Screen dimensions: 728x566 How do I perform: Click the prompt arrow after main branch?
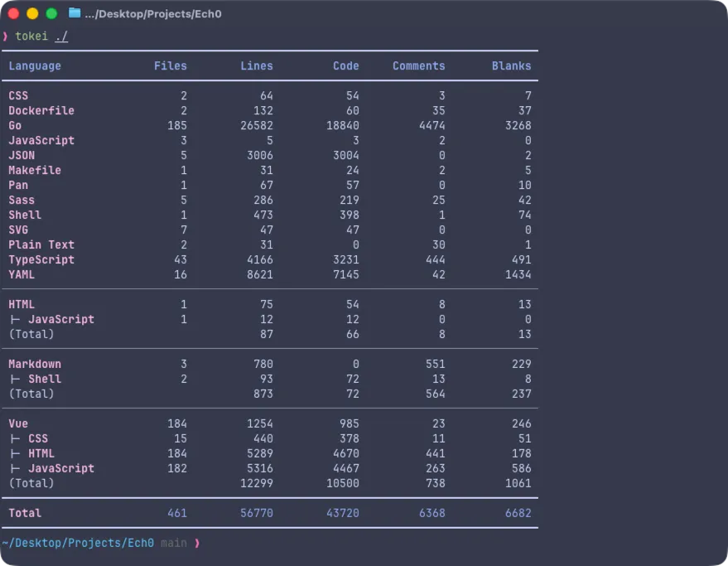pos(197,543)
